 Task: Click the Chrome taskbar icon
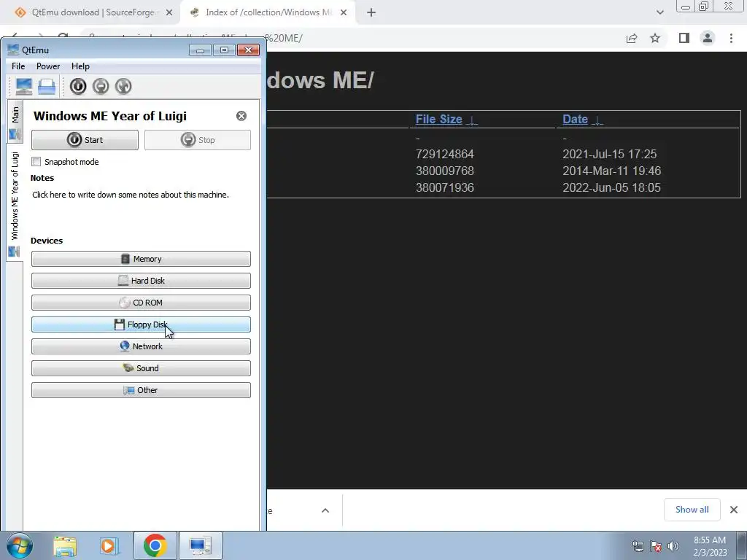click(x=155, y=545)
